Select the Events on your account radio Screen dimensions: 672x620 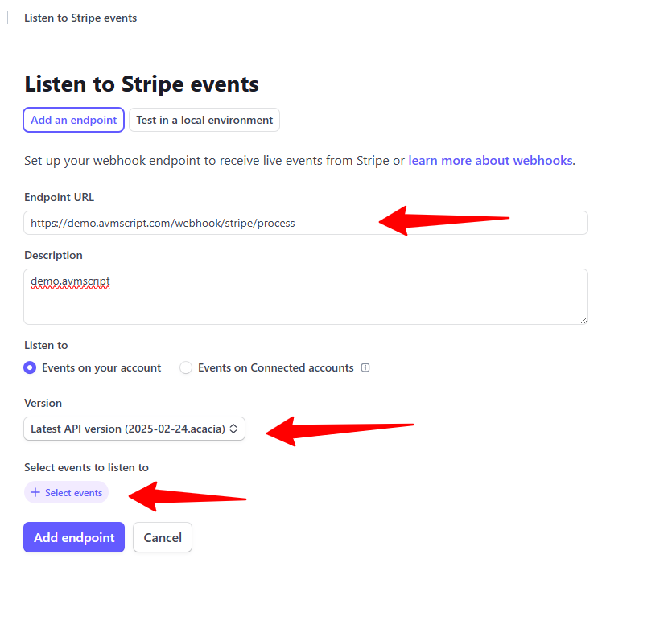(x=31, y=367)
